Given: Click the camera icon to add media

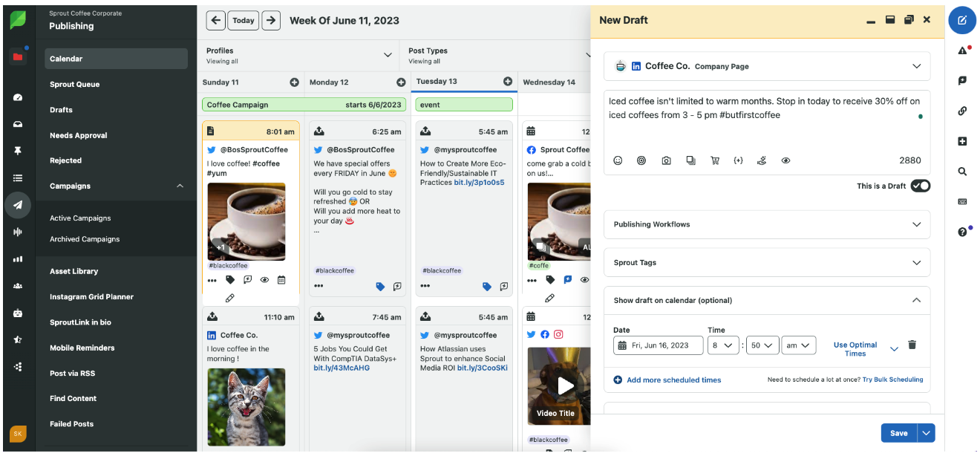Looking at the screenshot, I should click(667, 160).
